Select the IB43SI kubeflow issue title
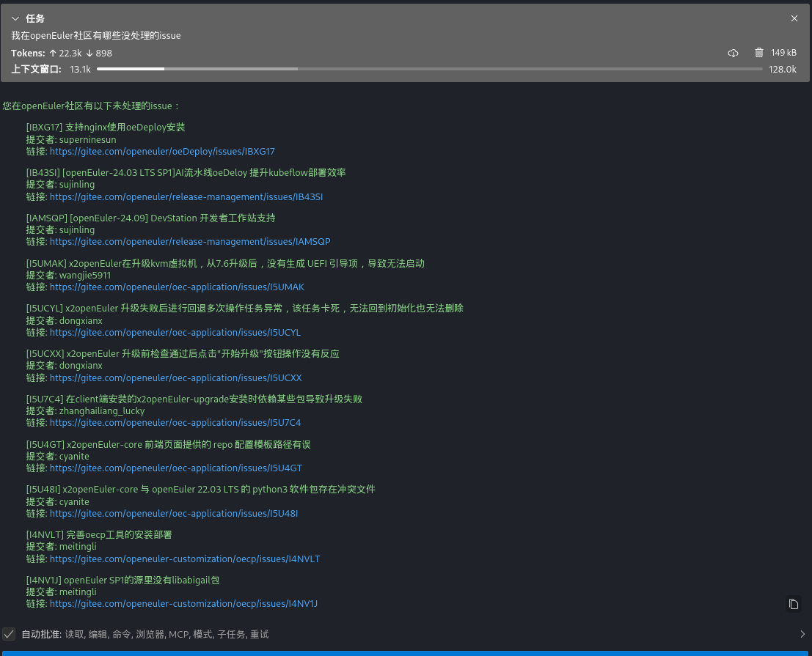 [186, 173]
